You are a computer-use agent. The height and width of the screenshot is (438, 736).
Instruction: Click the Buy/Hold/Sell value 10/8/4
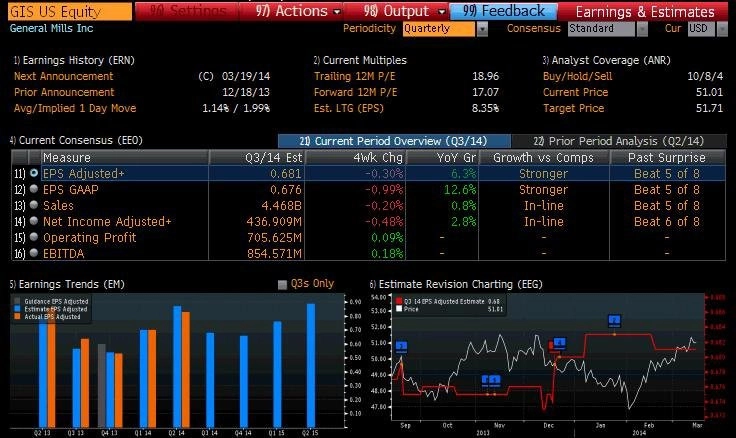click(x=705, y=76)
